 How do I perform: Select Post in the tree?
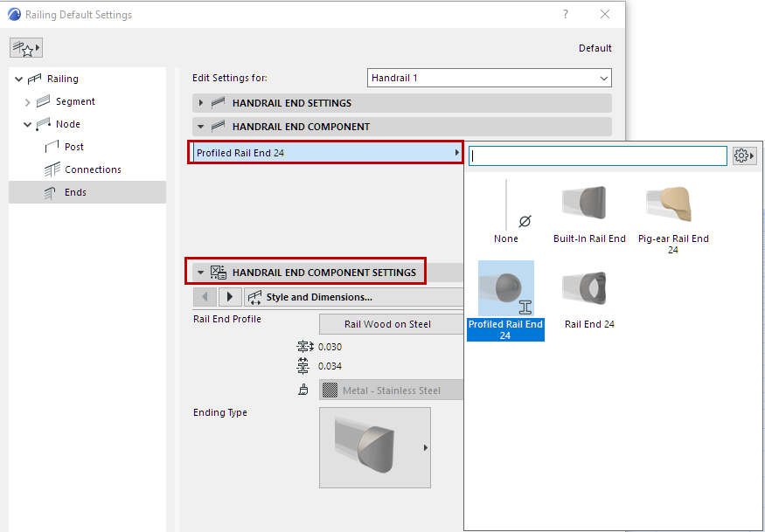73,147
